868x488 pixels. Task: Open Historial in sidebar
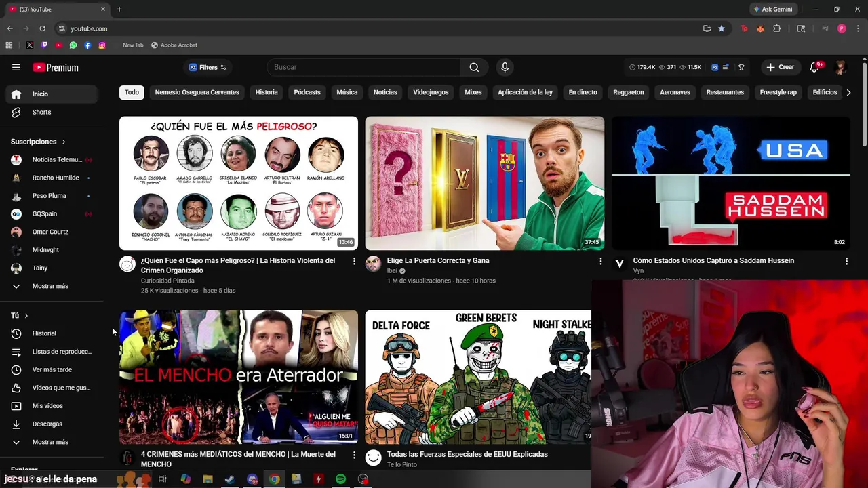[52, 333]
